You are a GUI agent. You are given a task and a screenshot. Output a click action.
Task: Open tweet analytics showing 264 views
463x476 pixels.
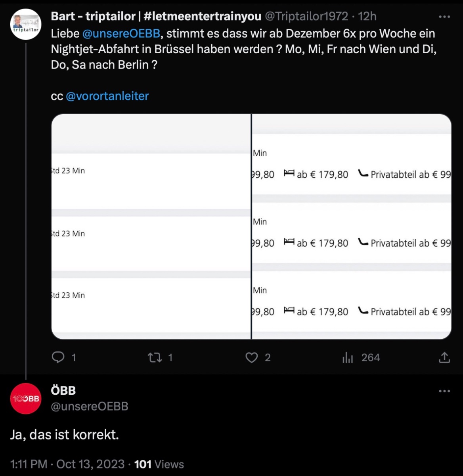[x=348, y=357]
